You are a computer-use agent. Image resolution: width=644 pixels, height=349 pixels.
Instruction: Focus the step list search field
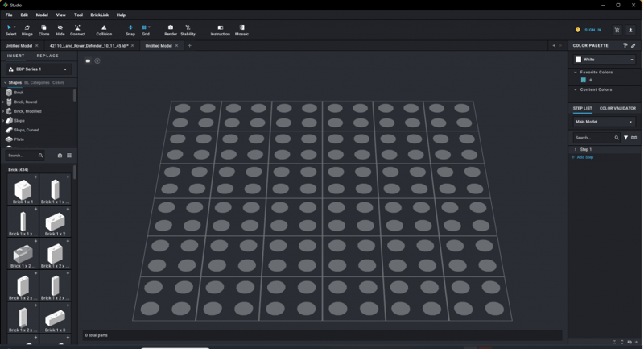pos(594,138)
